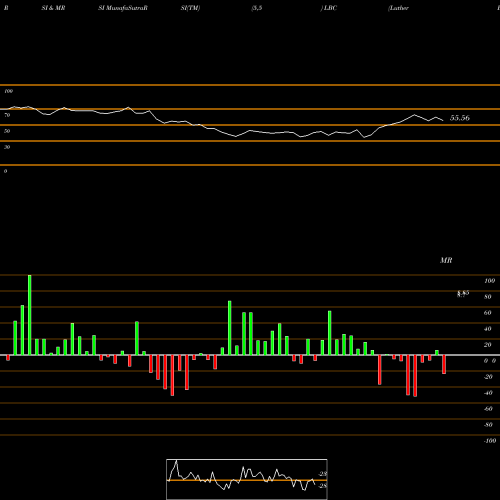Screen dimensions: 500x500
Task: Click the -40 label on MR right axis
Action: [x=488, y=393]
